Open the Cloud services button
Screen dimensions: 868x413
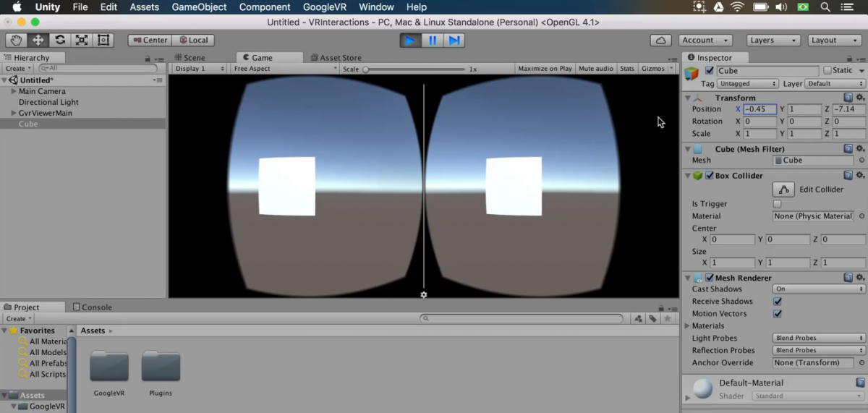660,41
